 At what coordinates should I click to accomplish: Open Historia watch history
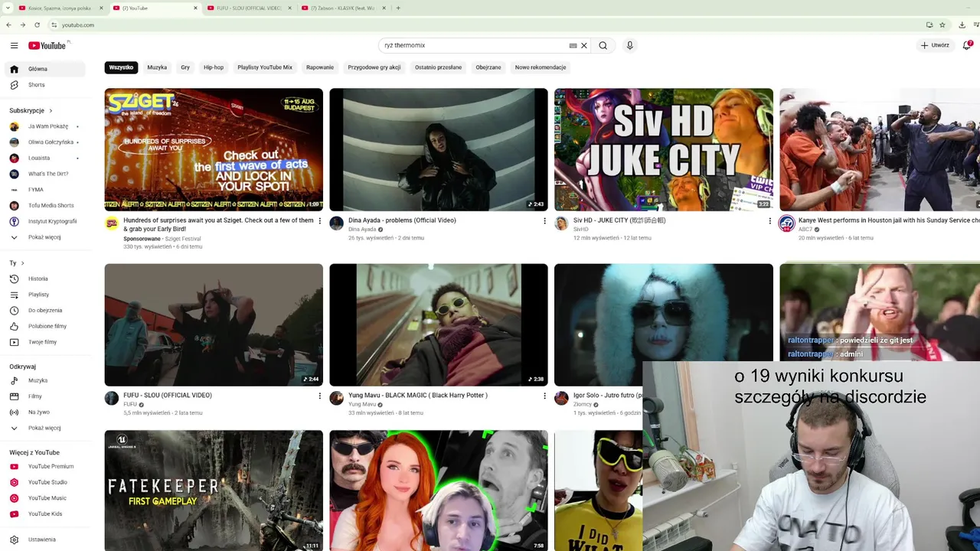[x=47, y=279]
